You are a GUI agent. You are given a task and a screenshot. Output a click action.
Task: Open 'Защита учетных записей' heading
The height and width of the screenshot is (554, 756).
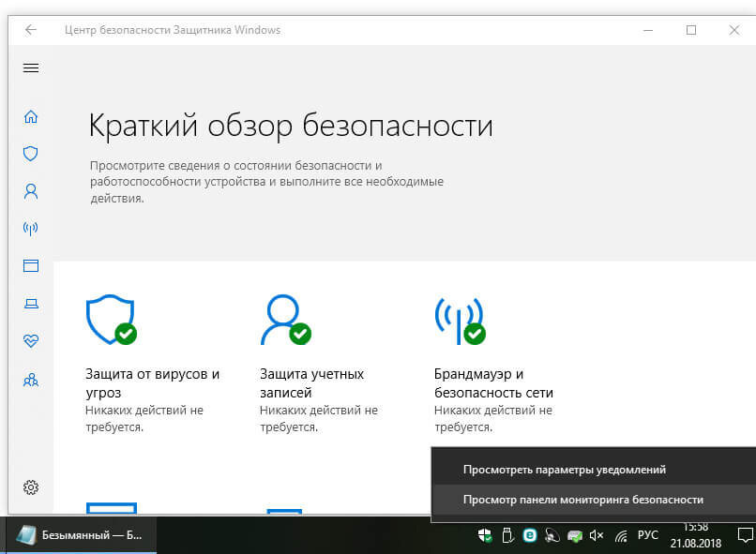(311, 383)
